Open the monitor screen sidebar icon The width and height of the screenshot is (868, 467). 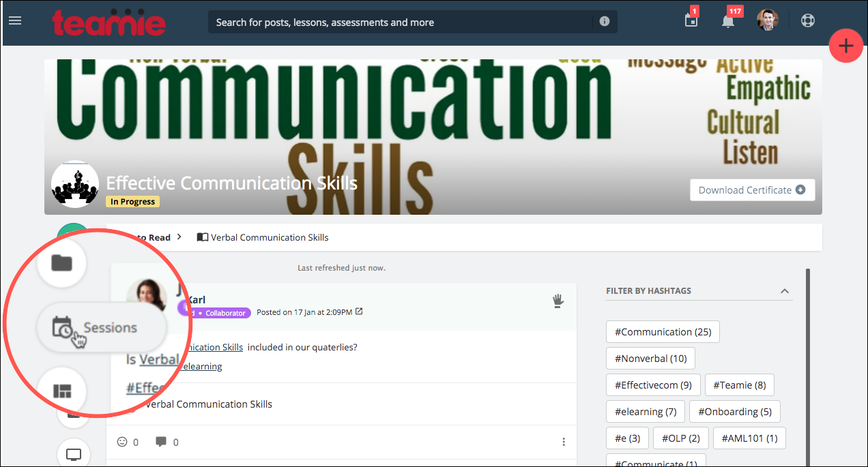74,454
